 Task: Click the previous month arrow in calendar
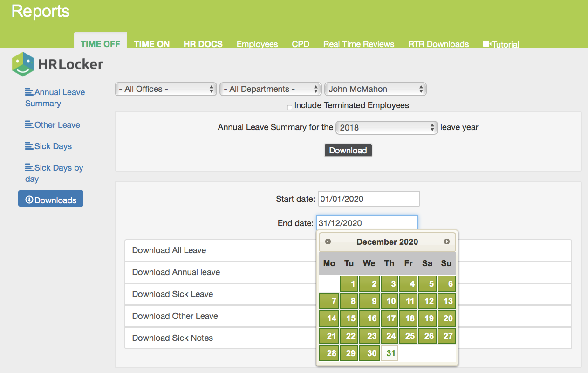click(x=328, y=242)
